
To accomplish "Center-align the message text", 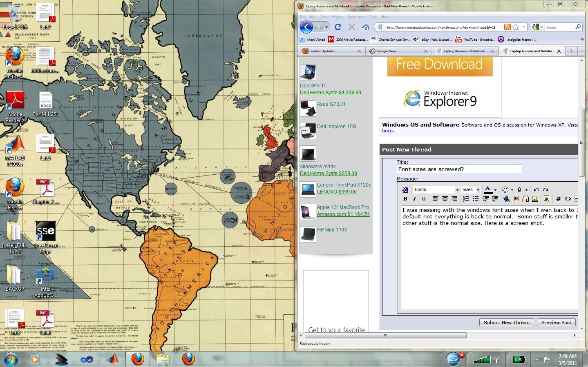I will (x=445, y=199).
